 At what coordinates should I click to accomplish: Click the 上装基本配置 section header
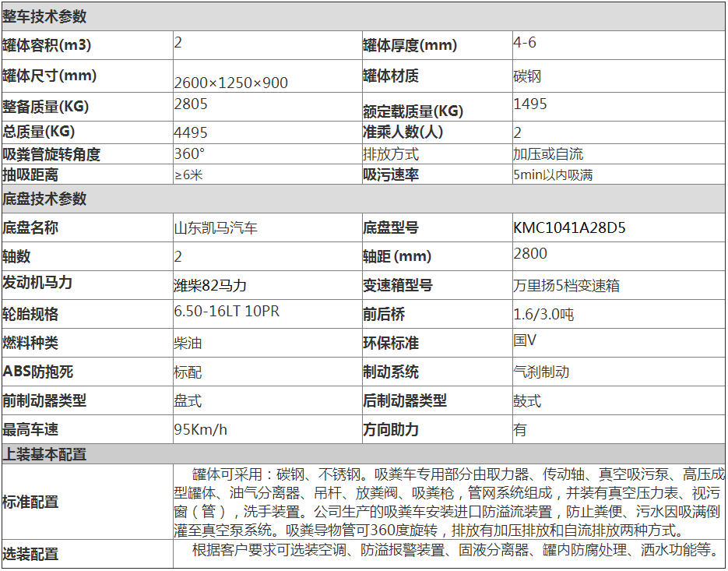click(x=45, y=454)
